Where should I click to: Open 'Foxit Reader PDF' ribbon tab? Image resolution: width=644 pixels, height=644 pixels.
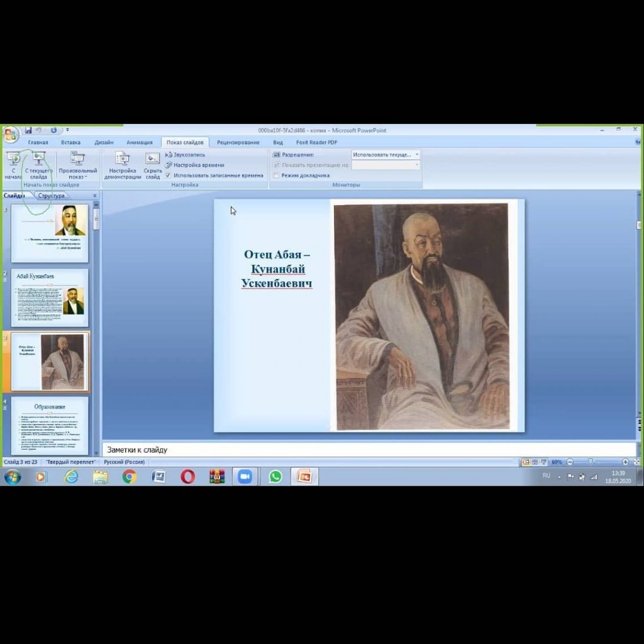[x=317, y=143]
